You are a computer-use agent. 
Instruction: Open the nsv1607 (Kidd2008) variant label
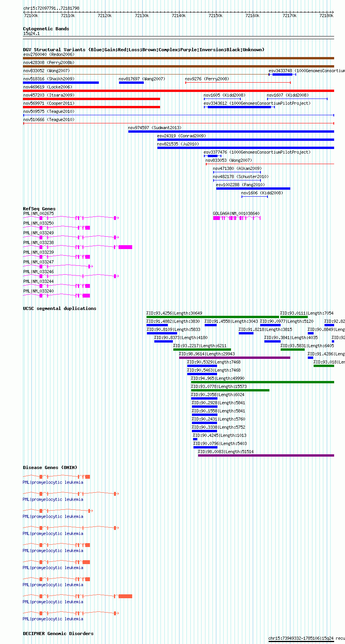pos(288,95)
